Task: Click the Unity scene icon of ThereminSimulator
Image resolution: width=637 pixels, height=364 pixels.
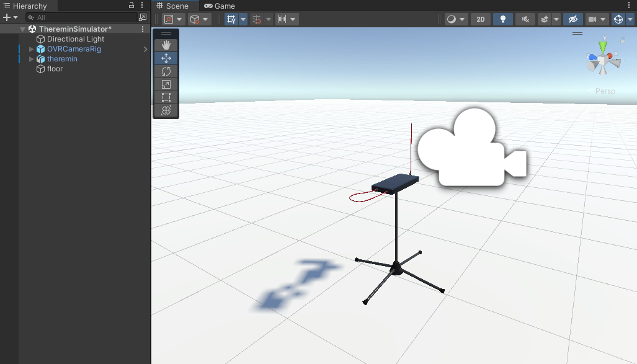Action: pyautogui.click(x=32, y=29)
